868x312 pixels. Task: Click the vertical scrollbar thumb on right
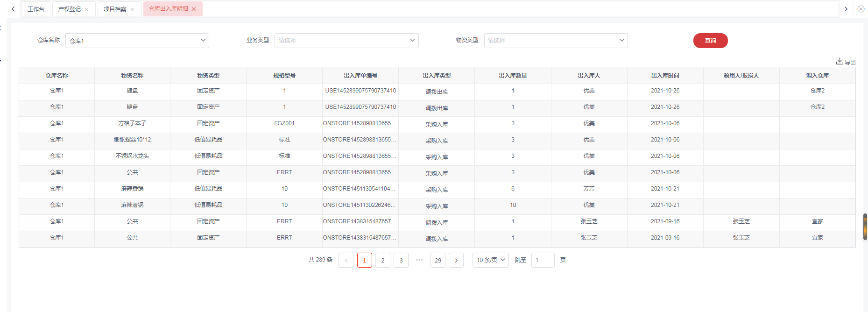click(865, 227)
